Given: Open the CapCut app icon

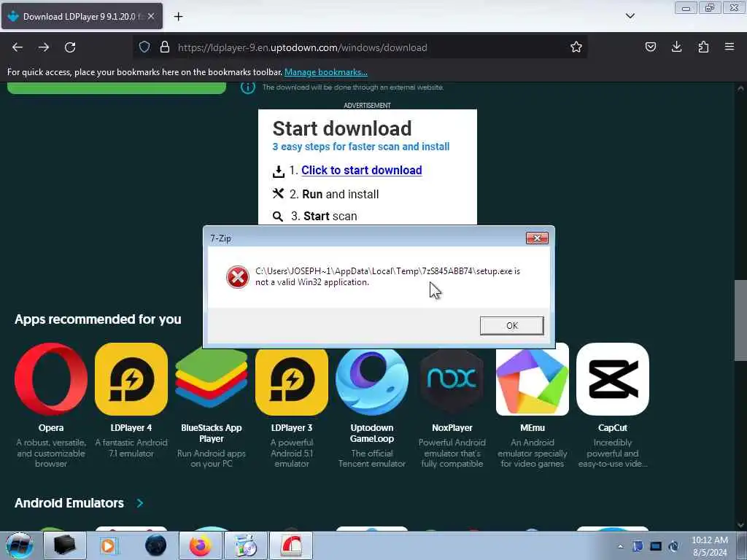Looking at the screenshot, I should click(x=613, y=379).
